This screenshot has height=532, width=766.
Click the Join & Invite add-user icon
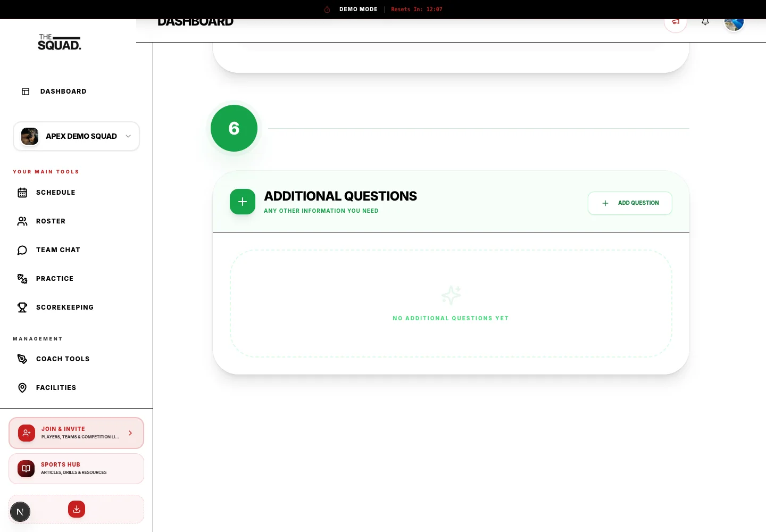tap(27, 433)
